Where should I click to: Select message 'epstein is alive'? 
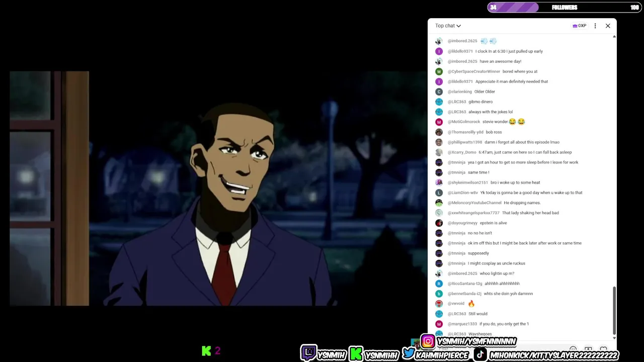[493, 223]
